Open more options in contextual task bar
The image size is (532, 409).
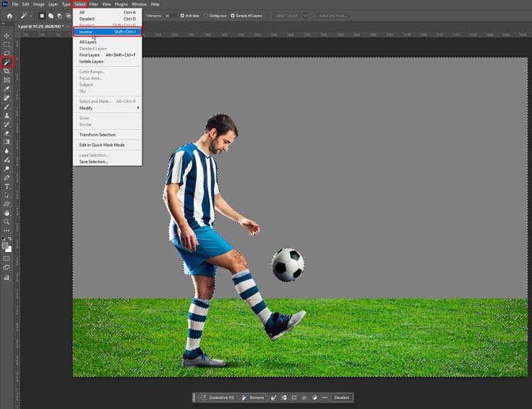click(325, 398)
